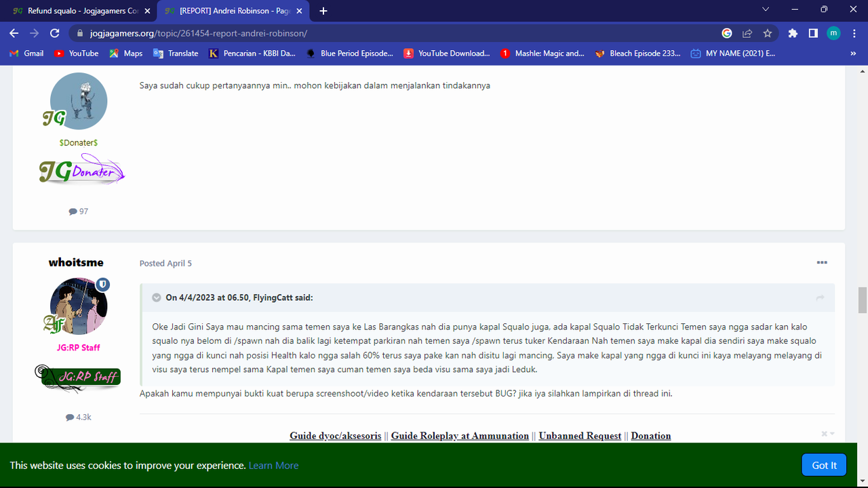868x488 pixels.
Task: Open the Blue Period Episode bookmark
Action: (x=349, y=54)
